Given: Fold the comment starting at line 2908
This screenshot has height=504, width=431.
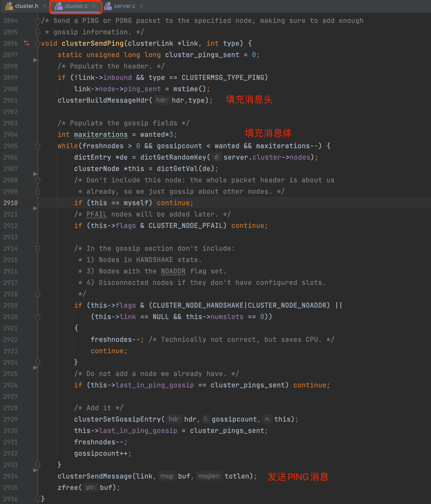Looking at the screenshot, I should pos(38,180).
